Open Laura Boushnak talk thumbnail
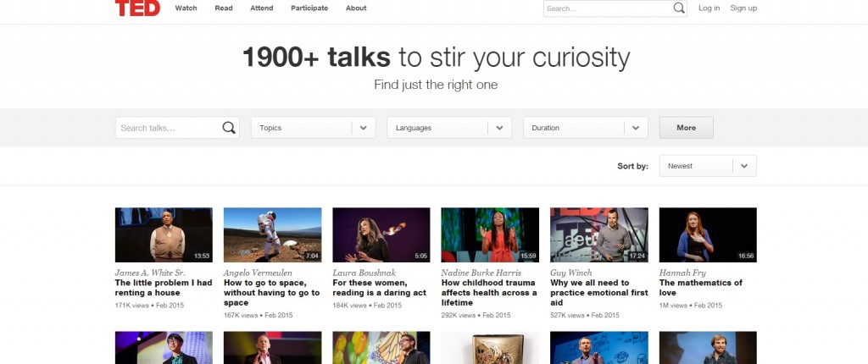Image resolution: width=868 pixels, height=364 pixels. point(381,235)
